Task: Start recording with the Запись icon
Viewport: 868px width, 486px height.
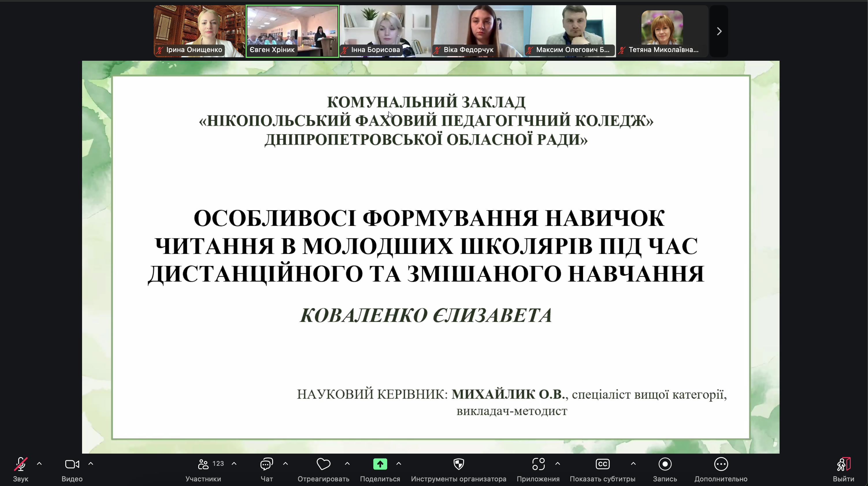Action: 665,464
